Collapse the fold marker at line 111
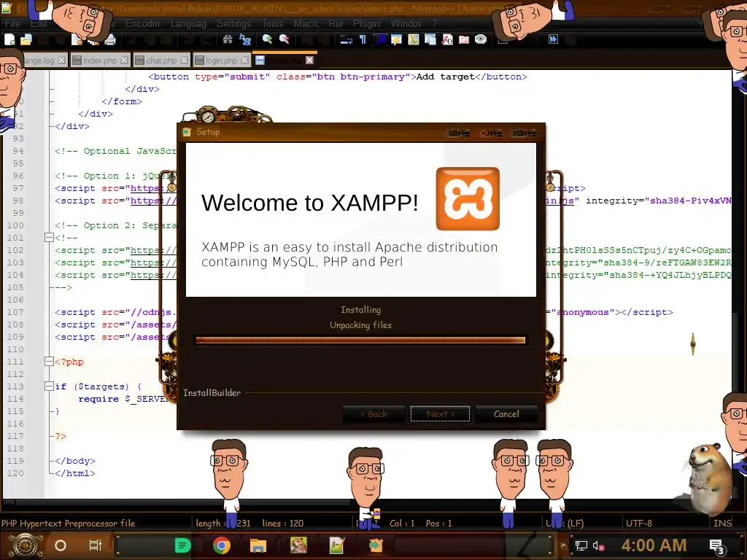The width and height of the screenshot is (747, 560). (x=49, y=362)
